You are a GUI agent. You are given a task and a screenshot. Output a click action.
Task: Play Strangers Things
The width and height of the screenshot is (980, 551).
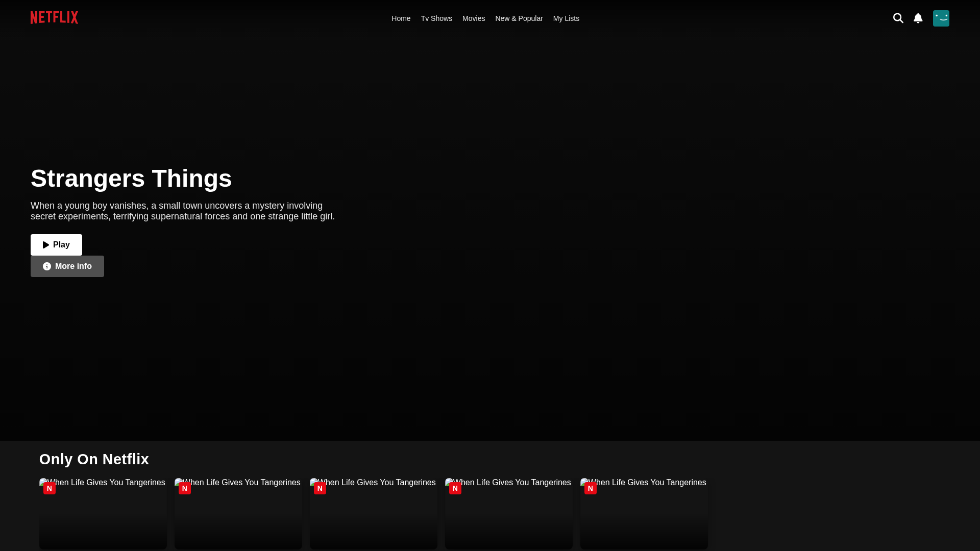click(56, 245)
